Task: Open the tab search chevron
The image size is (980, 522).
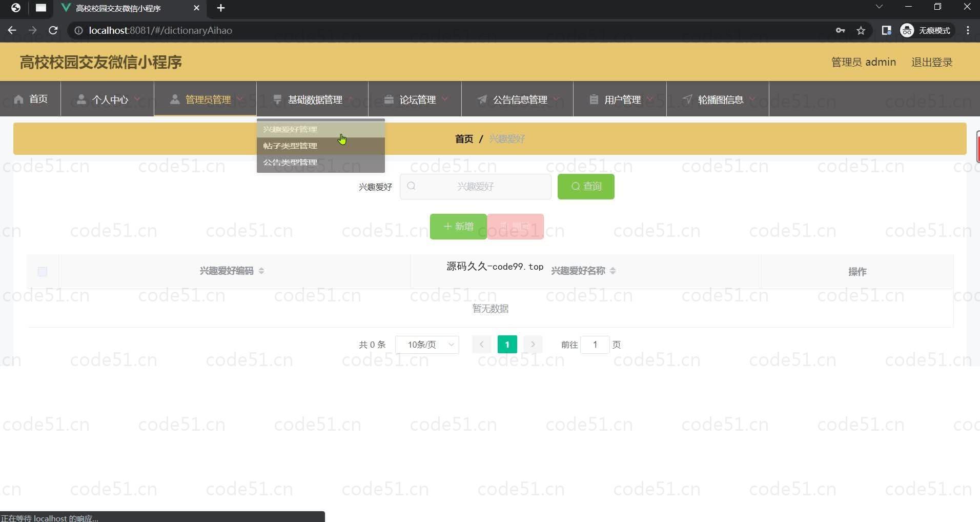Action: point(879,7)
